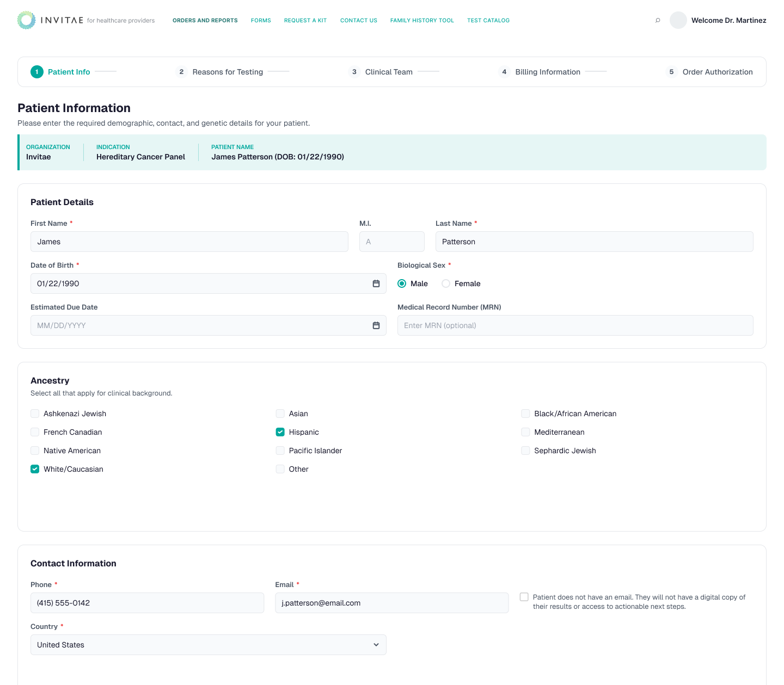Screen dimensions: 784x685
Task: Check the Ashkenazi Jewish ancestry box
Action: click(35, 414)
